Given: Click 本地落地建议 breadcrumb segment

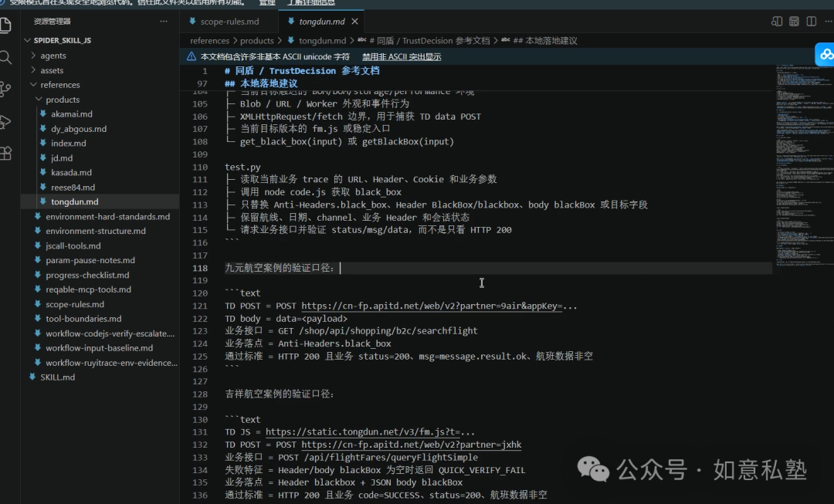Looking at the screenshot, I should [x=545, y=40].
